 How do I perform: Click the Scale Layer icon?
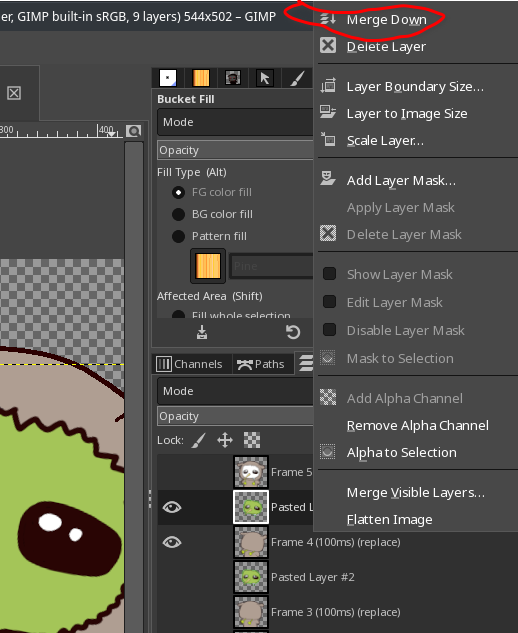click(328, 139)
